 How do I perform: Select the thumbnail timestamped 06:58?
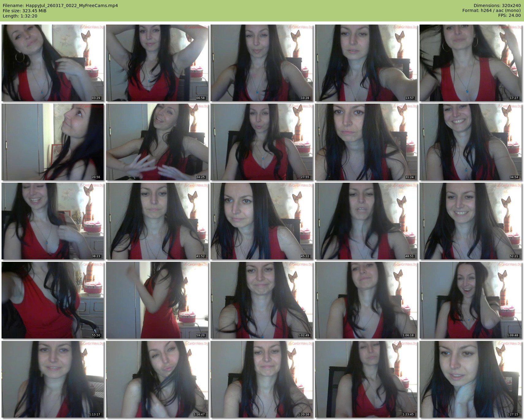(157, 63)
